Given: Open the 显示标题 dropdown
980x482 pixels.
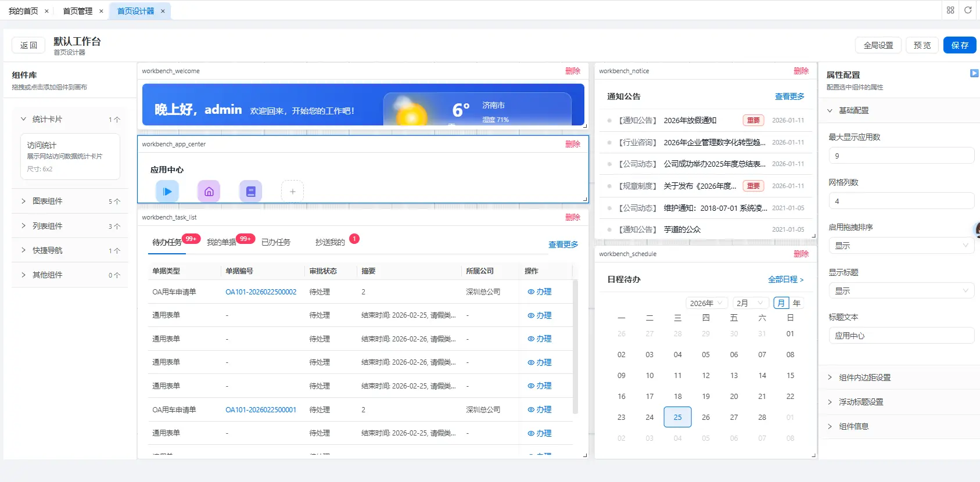Looking at the screenshot, I should (901, 291).
